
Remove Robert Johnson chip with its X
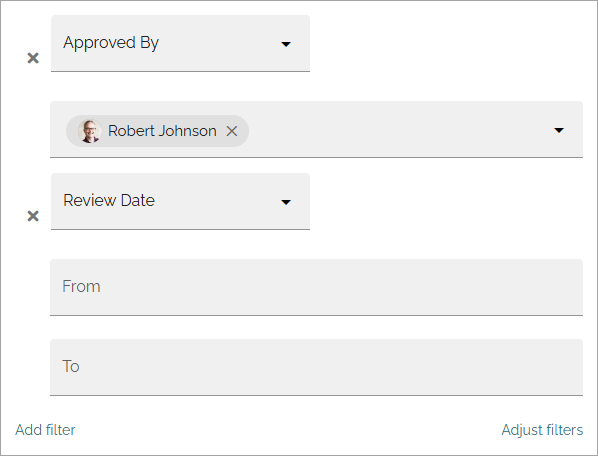232,131
